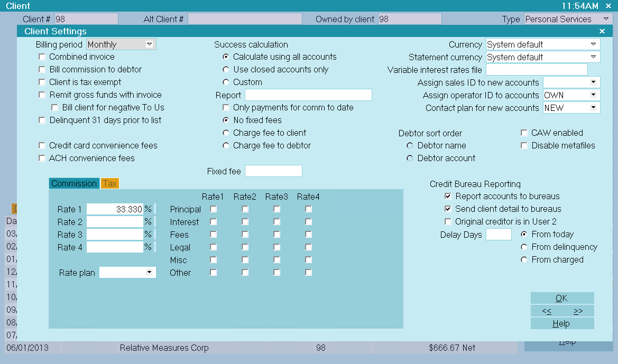Select Relative Measures Corp row

[x=261, y=348]
